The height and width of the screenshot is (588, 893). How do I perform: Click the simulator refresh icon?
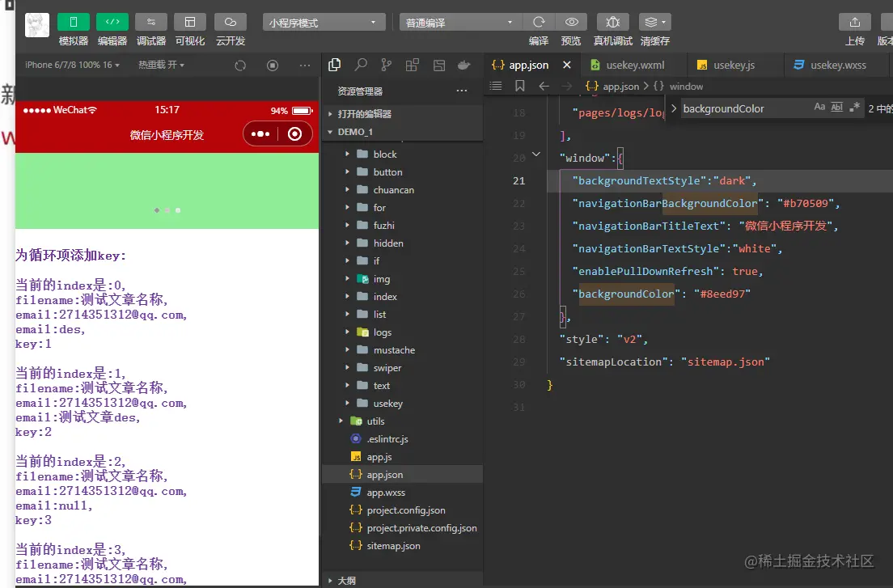click(240, 66)
